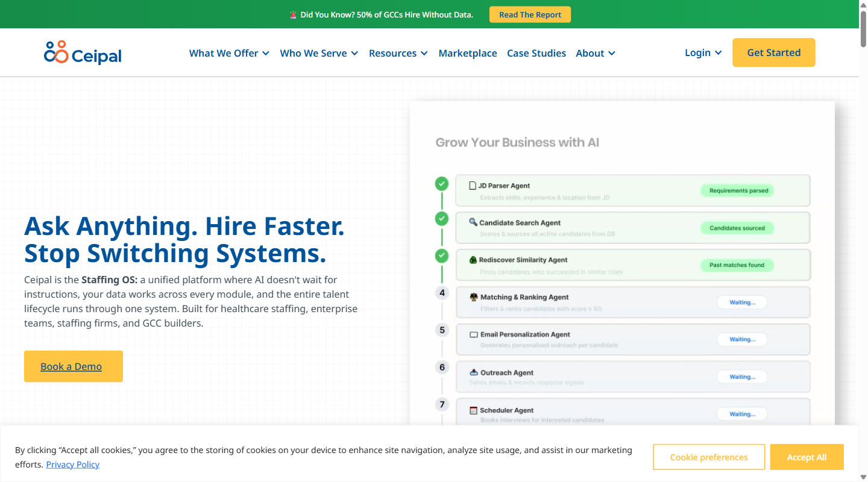Click the 'JD Parser Agent' title text
Image resolution: width=868 pixels, height=482 pixels.
pos(504,186)
